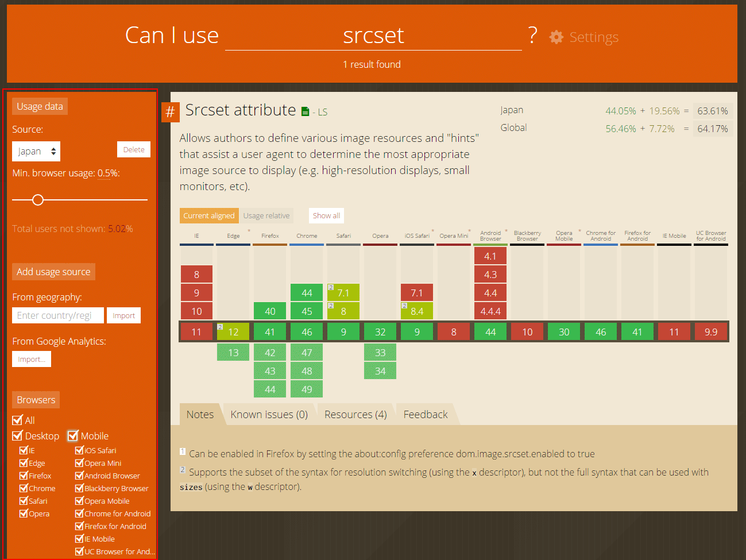The image size is (746, 560).
Task: Click the Blackberry Browser 10 cell
Action: (527, 331)
